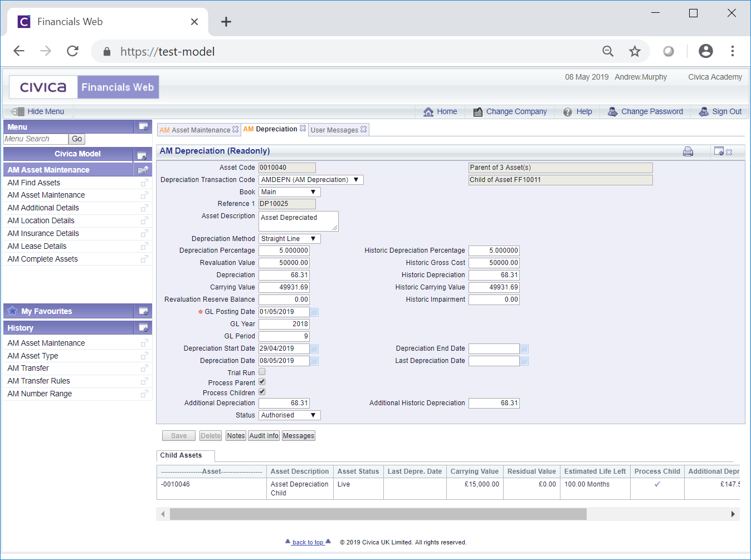Click the browser zoom magnifier icon
The height and width of the screenshot is (560, 751).
pyautogui.click(x=608, y=51)
